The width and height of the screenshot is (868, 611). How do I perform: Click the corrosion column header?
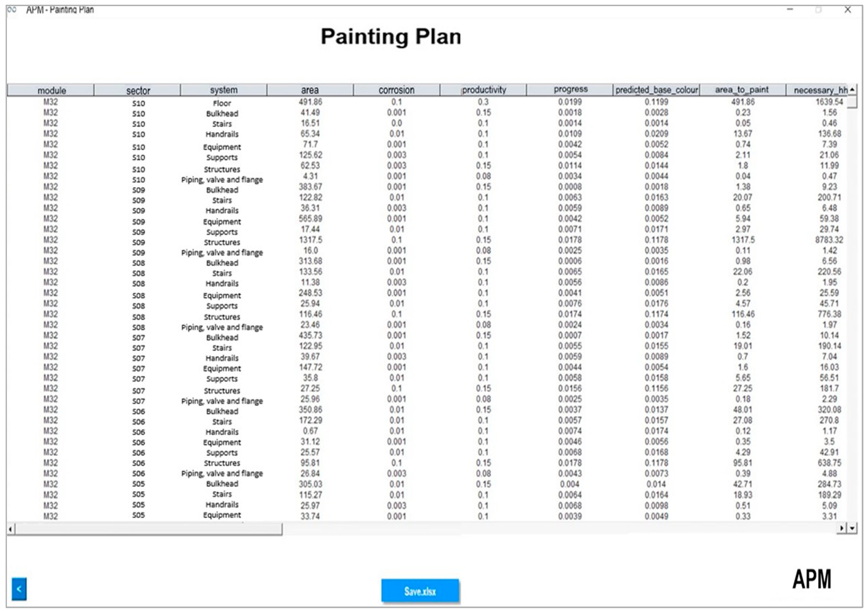396,90
